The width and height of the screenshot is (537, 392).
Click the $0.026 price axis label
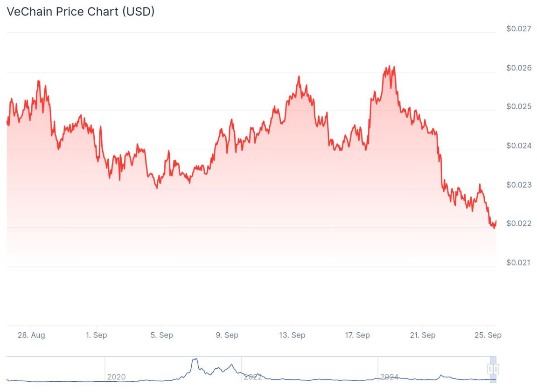point(519,68)
